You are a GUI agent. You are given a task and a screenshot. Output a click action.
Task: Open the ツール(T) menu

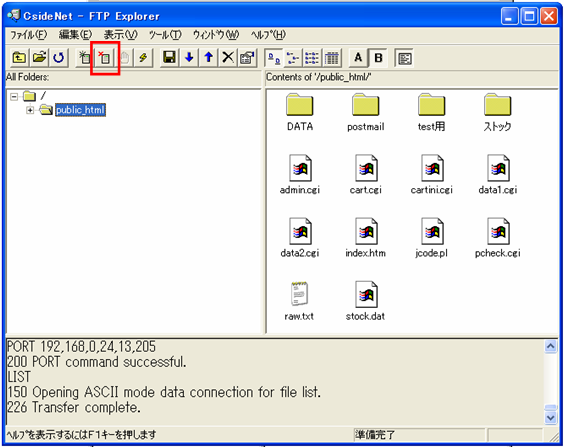(165, 35)
